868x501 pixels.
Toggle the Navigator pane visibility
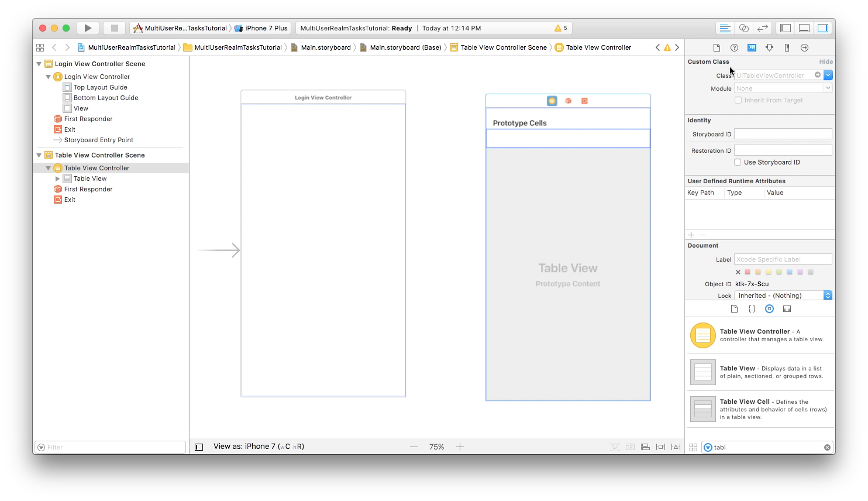click(x=786, y=28)
